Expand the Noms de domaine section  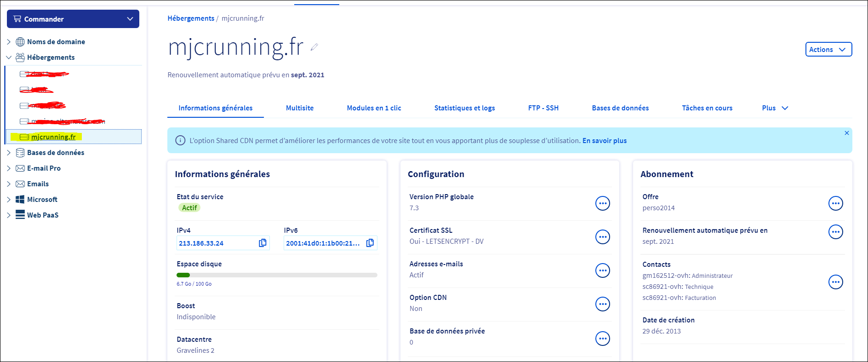tap(9, 42)
